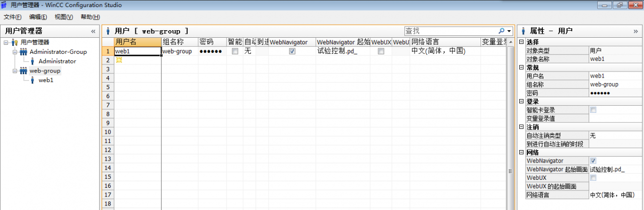Click WebUX 的起始画面 property field
This screenshot has width=644, height=210.
click(616, 186)
